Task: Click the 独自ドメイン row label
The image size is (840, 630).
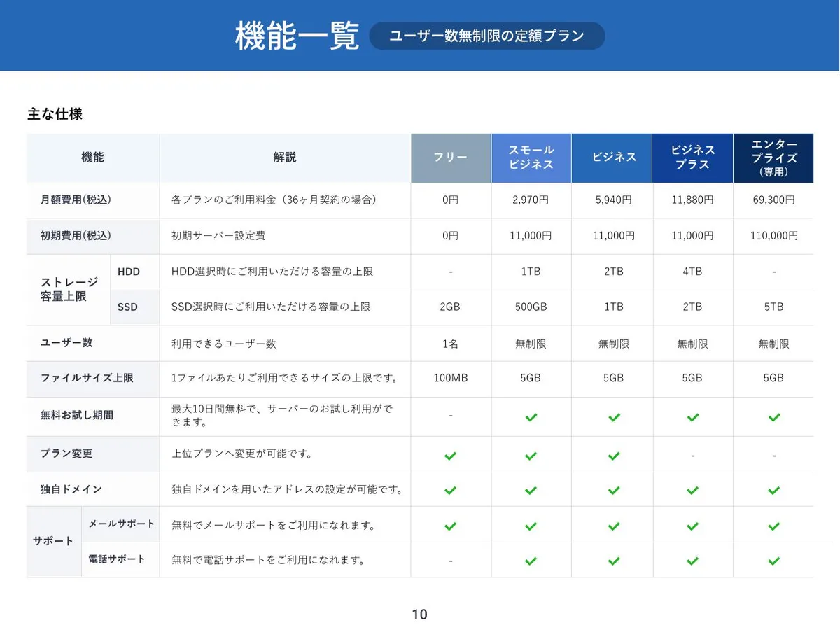Action: click(x=71, y=489)
